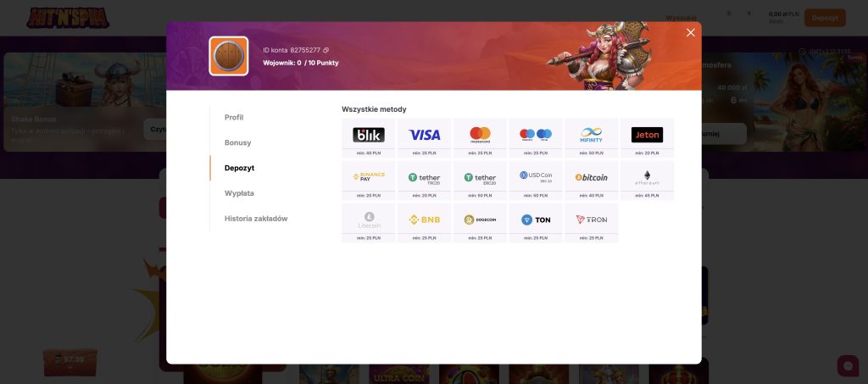Choose VISA as deposit method

point(424,138)
